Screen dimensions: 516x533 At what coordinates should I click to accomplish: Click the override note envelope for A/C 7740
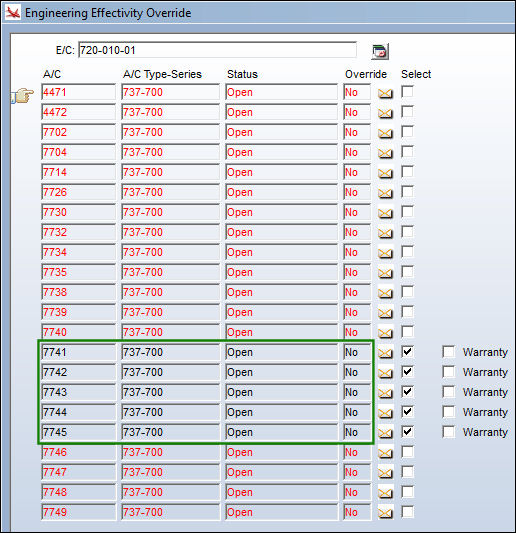click(385, 333)
